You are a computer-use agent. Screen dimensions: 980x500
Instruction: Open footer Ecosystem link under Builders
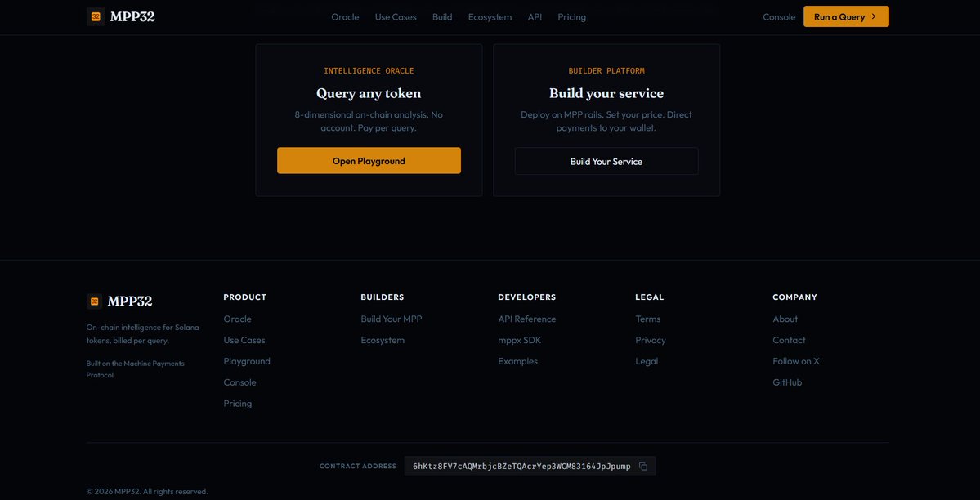tap(383, 340)
